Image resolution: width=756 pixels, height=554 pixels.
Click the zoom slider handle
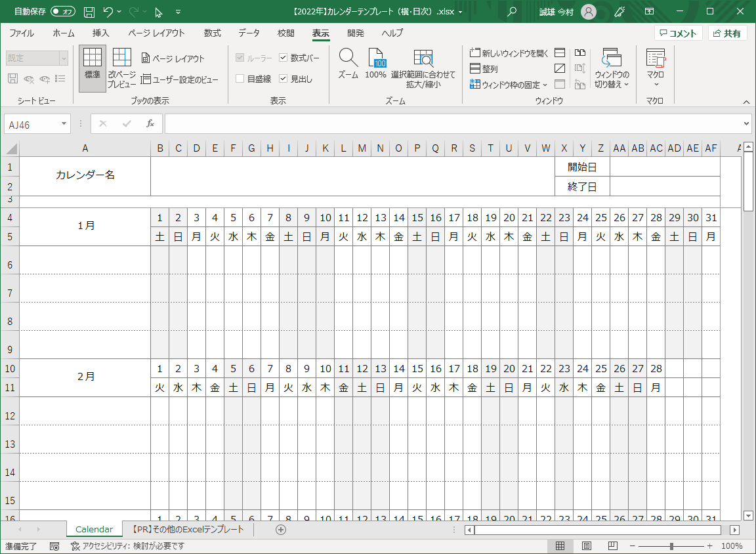click(x=671, y=546)
